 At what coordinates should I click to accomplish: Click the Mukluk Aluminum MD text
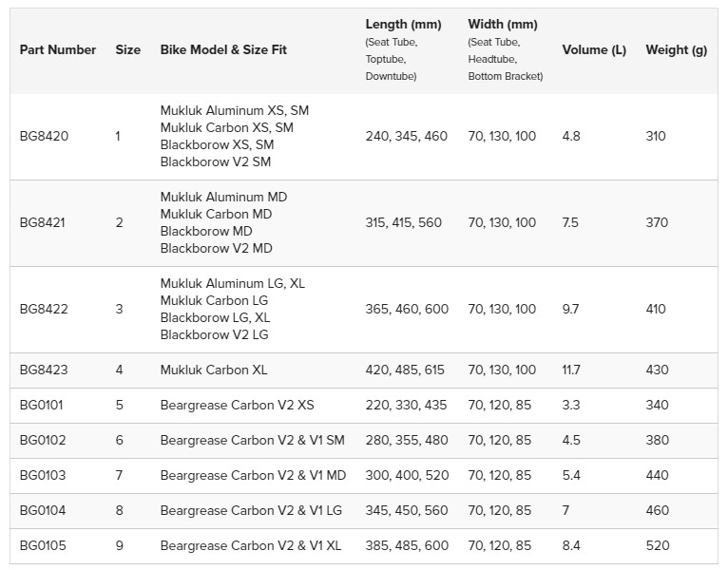[223, 197]
